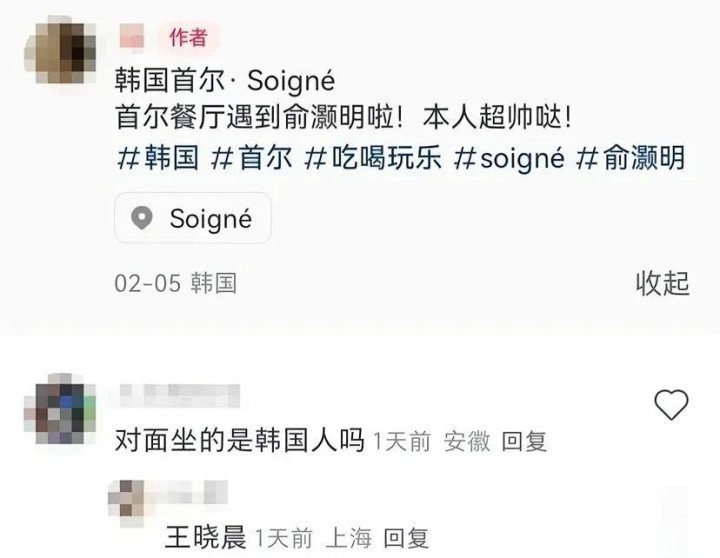Collapse the post with 收起
720x558 pixels.
tap(663, 283)
